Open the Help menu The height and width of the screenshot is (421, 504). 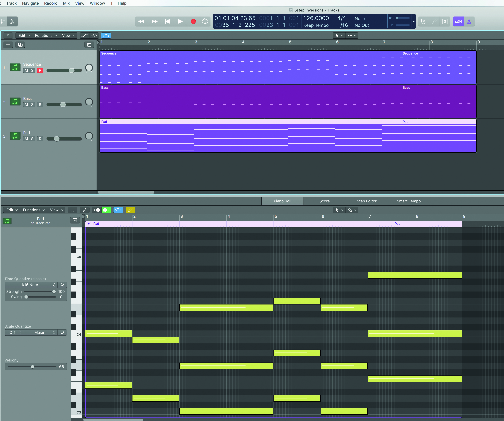[122, 3]
